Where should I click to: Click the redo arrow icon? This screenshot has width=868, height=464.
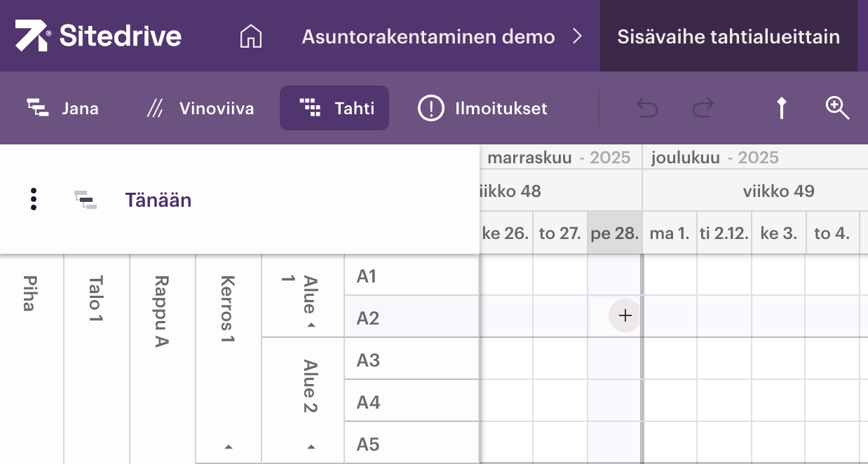click(703, 108)
